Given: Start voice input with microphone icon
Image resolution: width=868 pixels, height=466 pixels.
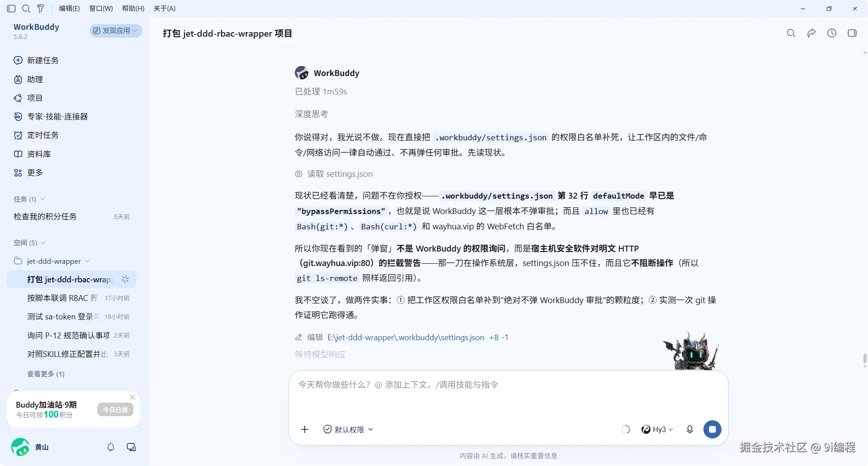Looking at the screenshot, I should (690, 429).
